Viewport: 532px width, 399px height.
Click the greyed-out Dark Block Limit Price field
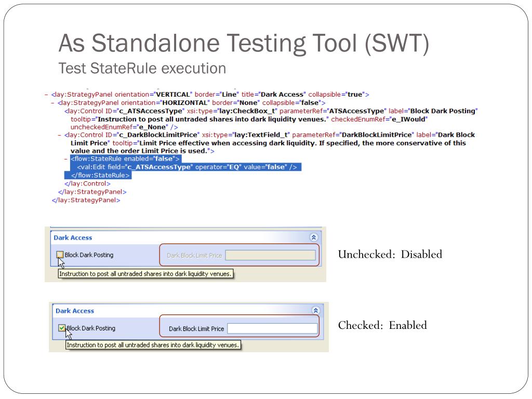click(x=271, y=255)
